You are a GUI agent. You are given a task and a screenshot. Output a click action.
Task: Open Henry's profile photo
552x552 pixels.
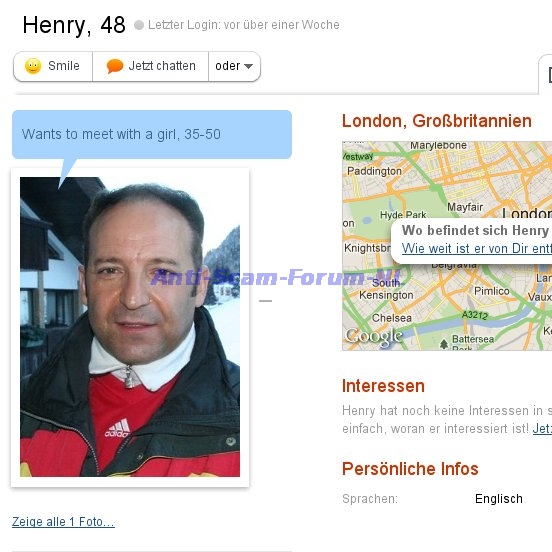[130, 327]
